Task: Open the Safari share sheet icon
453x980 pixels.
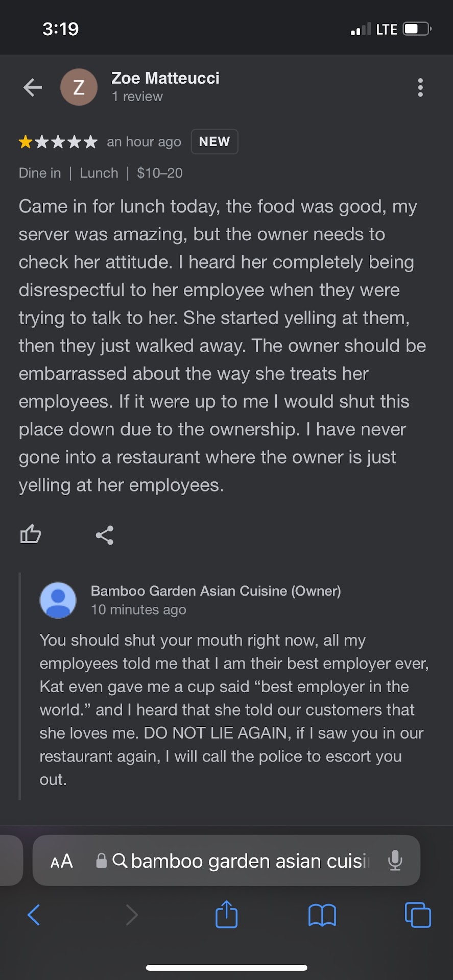Action: point(226,914)
